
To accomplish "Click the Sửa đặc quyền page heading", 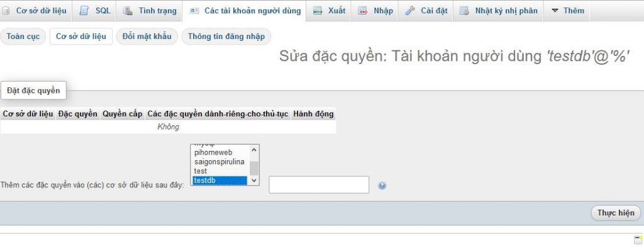I will (x=454, y=57).
